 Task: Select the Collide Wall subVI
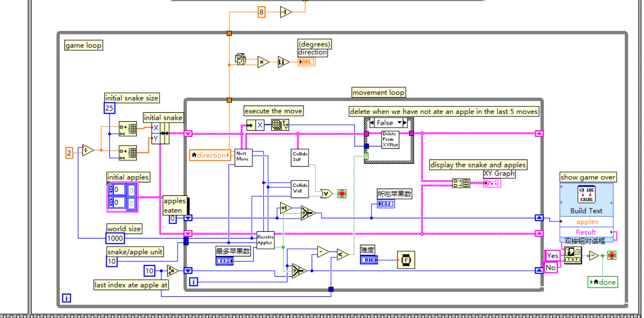tap(300, 189)
